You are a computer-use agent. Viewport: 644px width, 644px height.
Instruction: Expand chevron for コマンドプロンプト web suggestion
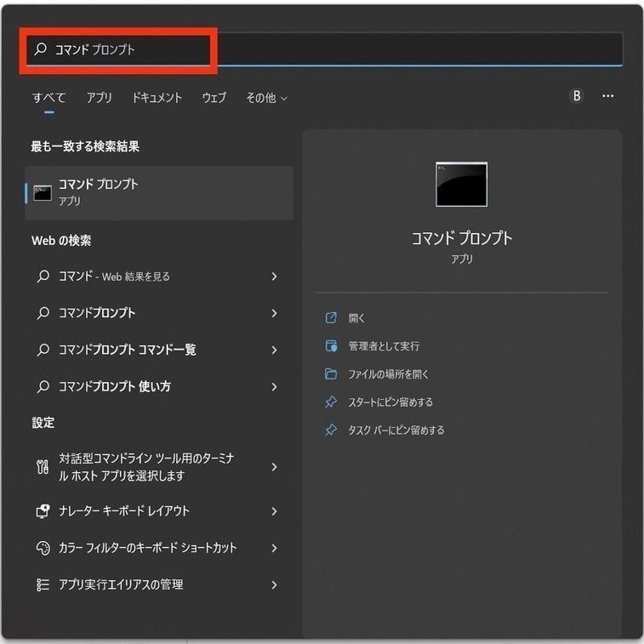pos(274,313)
